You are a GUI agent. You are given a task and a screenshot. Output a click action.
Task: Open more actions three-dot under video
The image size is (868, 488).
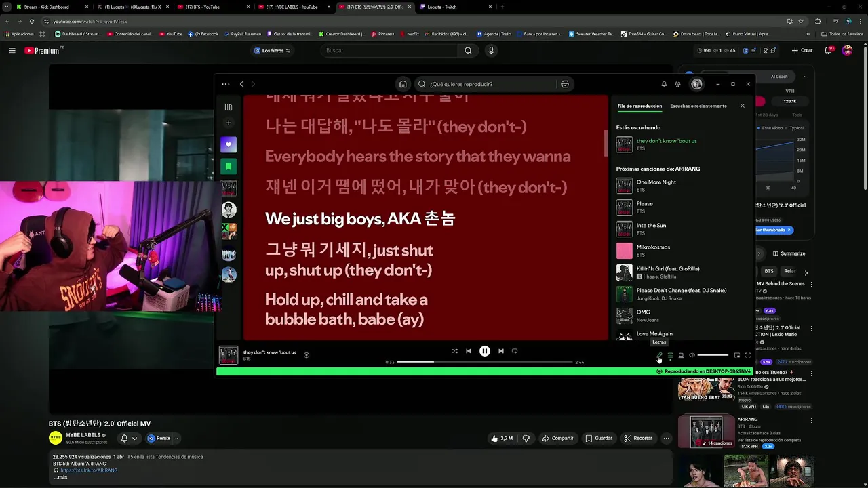(667, 438)
